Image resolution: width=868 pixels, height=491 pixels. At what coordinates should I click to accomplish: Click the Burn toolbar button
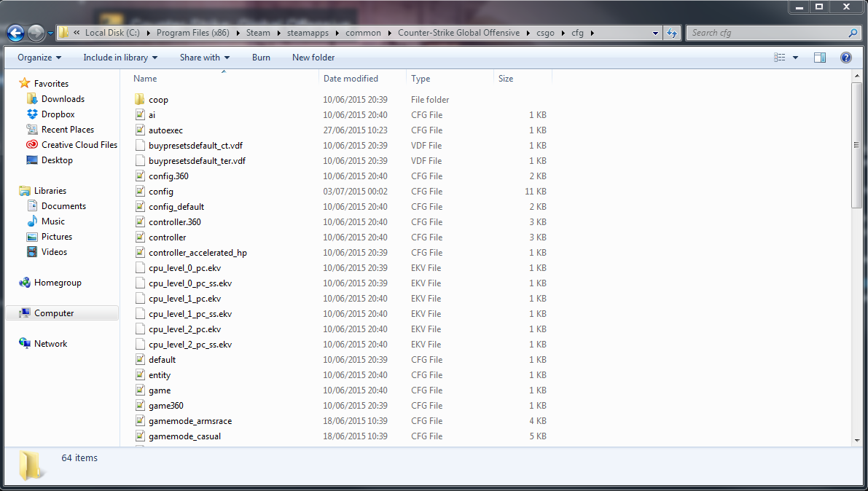[x=262, y=58]
